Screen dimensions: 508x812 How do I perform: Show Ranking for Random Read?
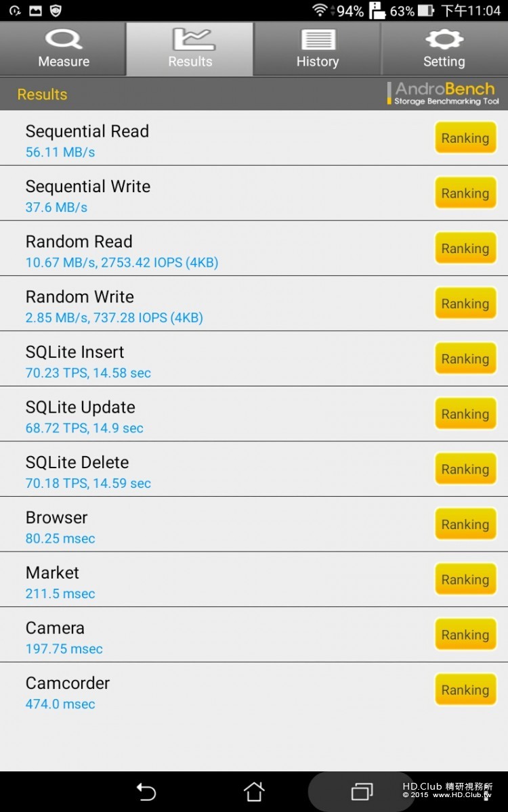(x=465, y=248)
